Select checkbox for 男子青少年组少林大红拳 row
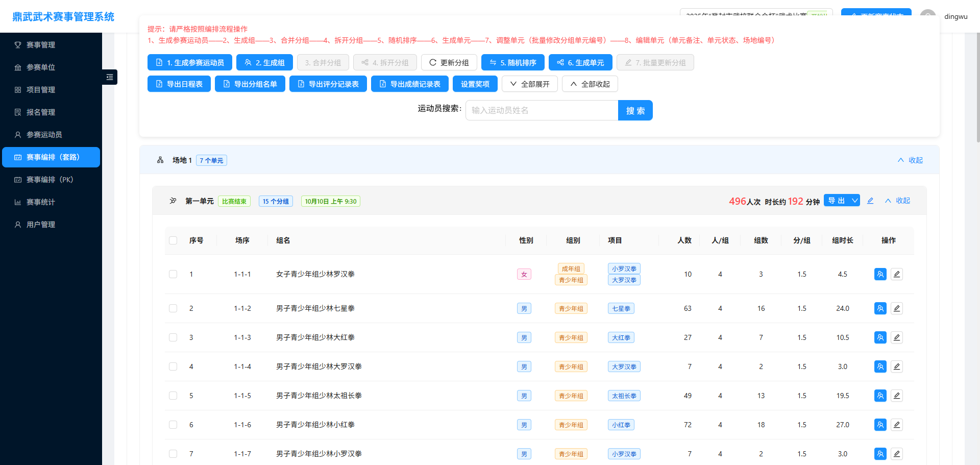The height and width of the screenshot is (465, 980). (173, 337)
